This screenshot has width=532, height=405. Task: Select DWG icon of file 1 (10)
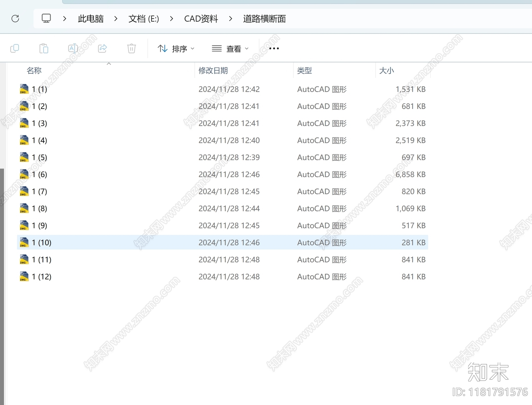click(x=24, y=243)
